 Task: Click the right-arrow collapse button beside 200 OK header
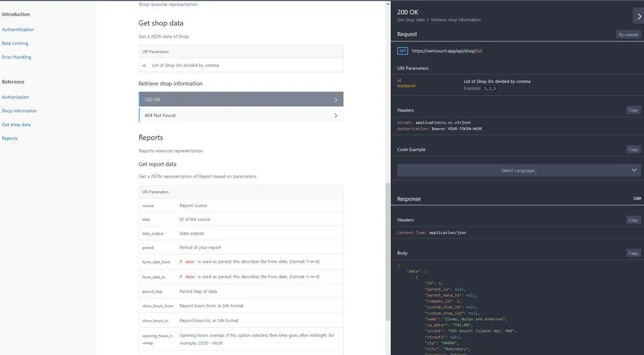point(639,16)
